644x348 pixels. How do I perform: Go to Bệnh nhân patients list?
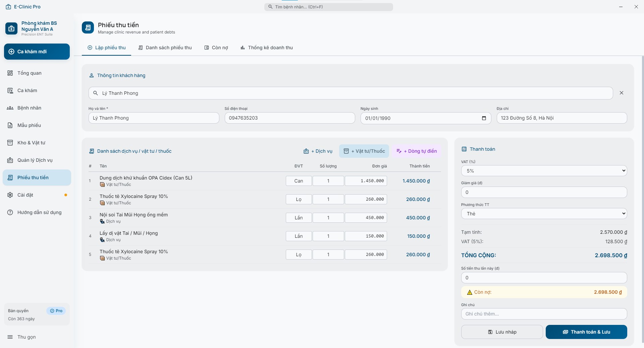(x=37, y=108)
